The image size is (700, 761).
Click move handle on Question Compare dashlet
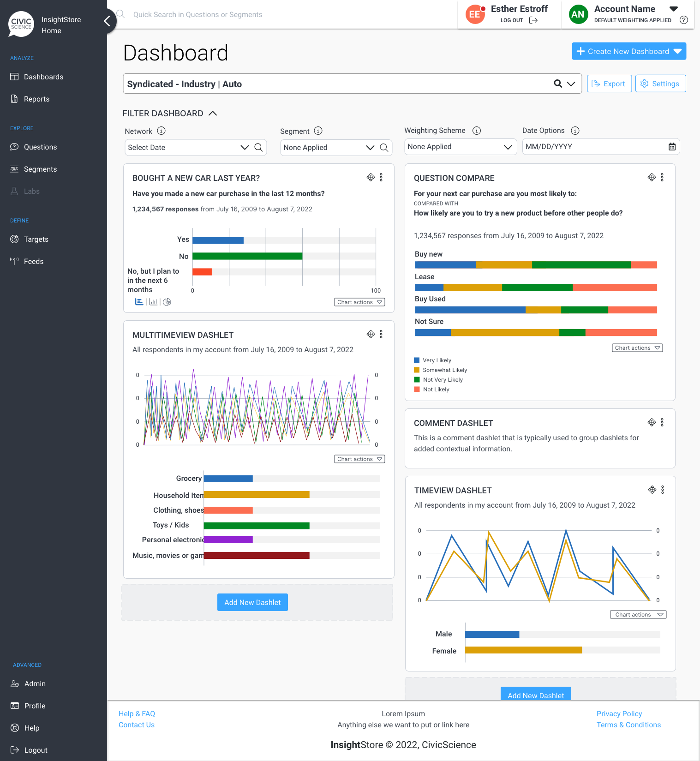coord(652,177)
